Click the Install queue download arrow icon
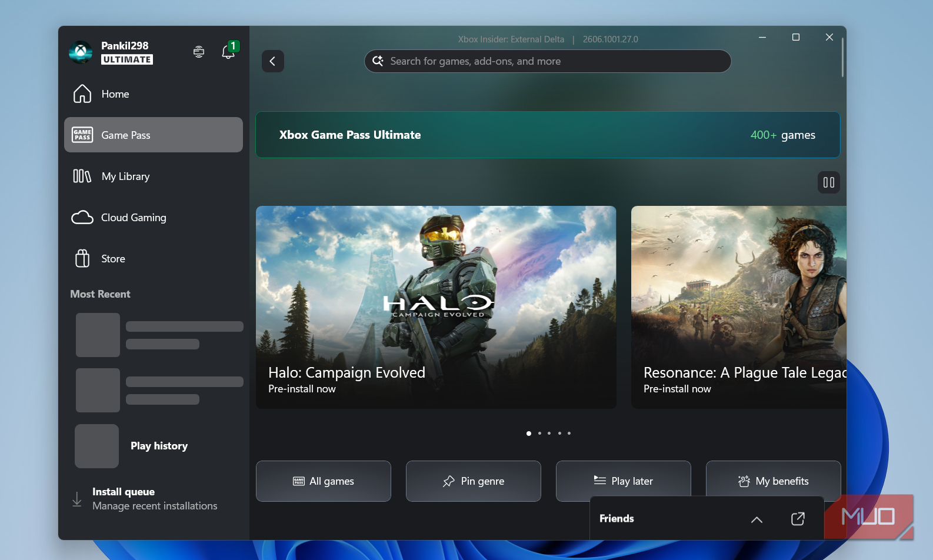The height and width of the screenshot is (560, 933). pos(77,499)
